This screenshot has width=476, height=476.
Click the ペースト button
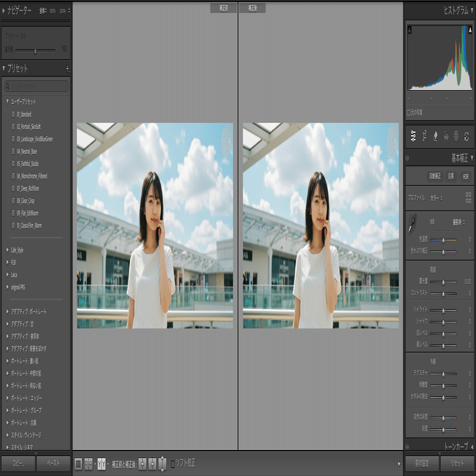(54, 463)
